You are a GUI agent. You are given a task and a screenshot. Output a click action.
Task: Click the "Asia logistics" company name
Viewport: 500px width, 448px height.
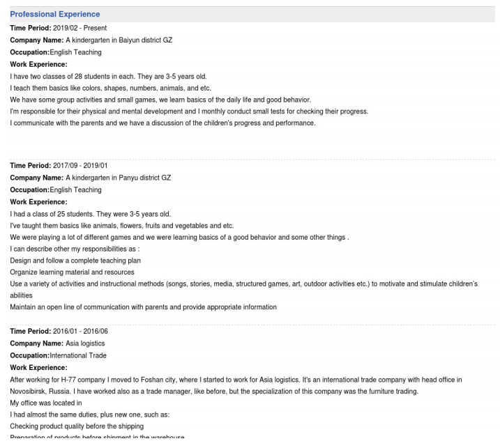pyautogui.click(x=85, y=343)
